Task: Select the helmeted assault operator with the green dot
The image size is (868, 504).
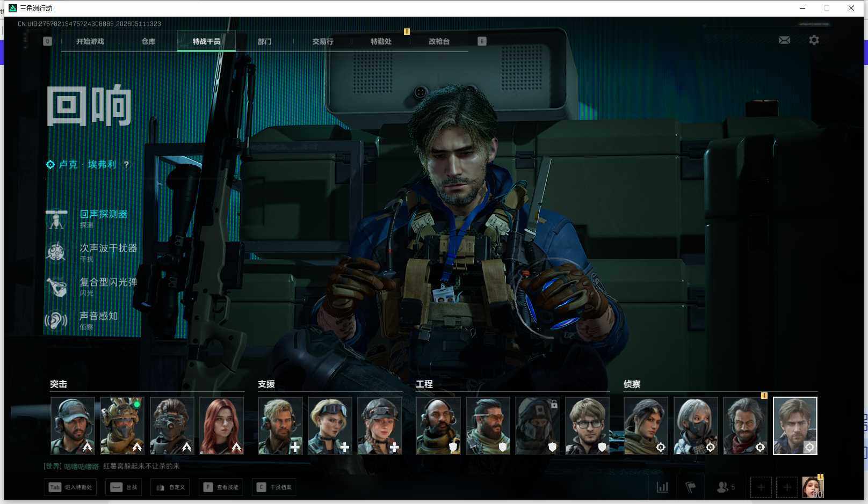Action: 122,426
